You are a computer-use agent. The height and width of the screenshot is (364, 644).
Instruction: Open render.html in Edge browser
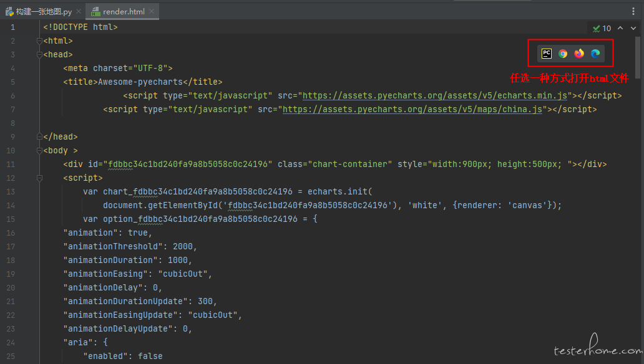click(x=595, y=54)
